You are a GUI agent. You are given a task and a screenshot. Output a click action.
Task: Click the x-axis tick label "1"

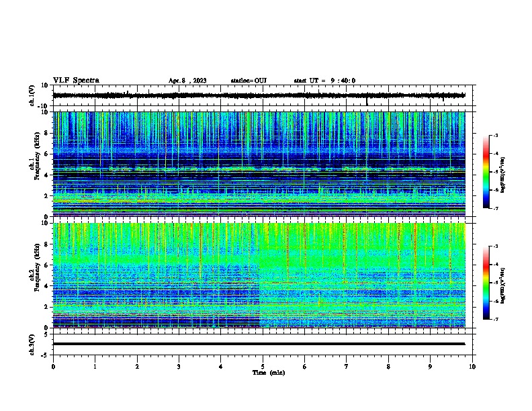(95, 367)
